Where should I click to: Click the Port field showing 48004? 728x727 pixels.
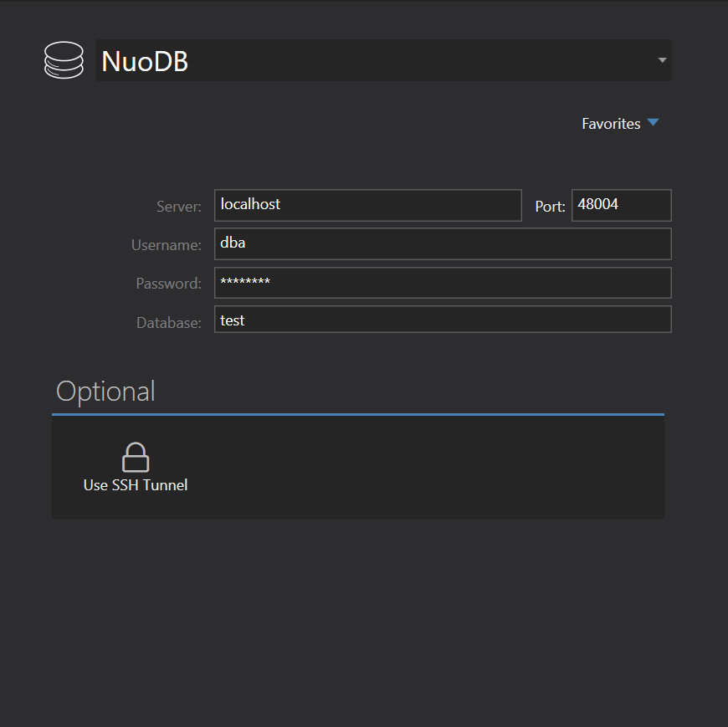(x=621, y=205)
